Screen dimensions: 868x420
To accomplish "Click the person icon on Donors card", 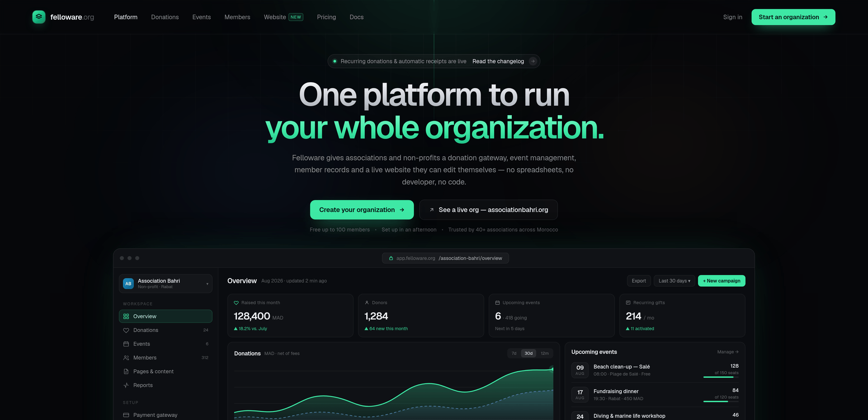I will [367, 303].
